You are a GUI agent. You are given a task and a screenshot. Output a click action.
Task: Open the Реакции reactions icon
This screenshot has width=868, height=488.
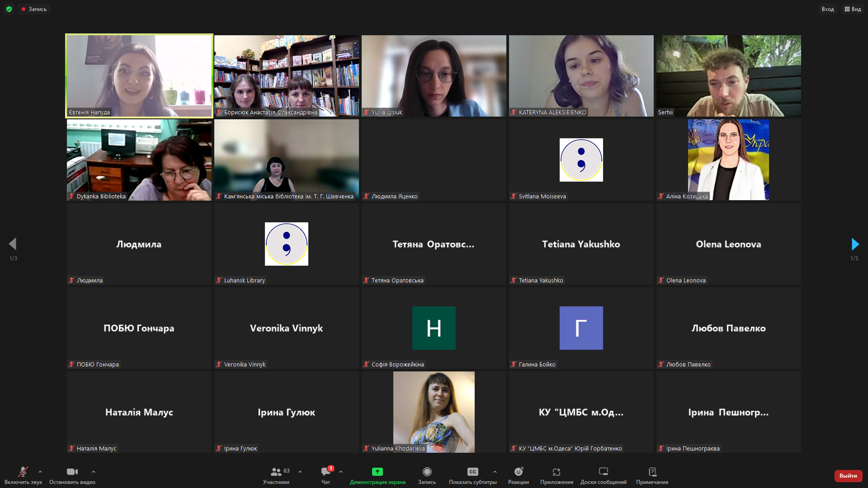tap(518, 472)
